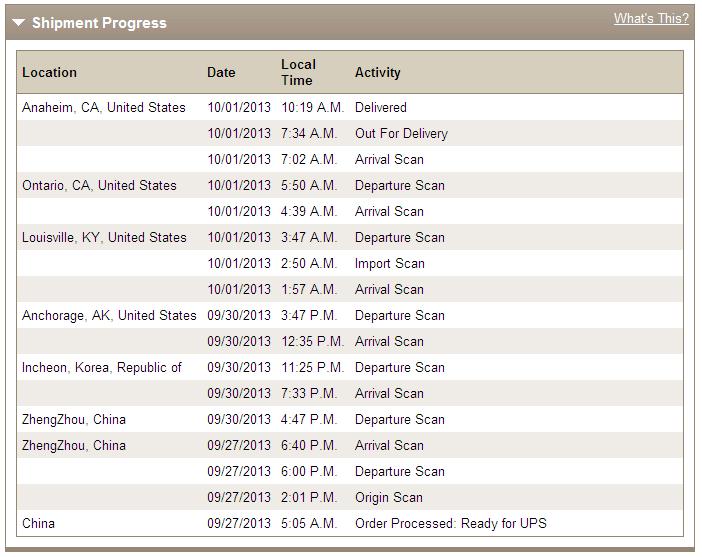
Task: Click the Import Scan activity
Action: click(390, 263)
